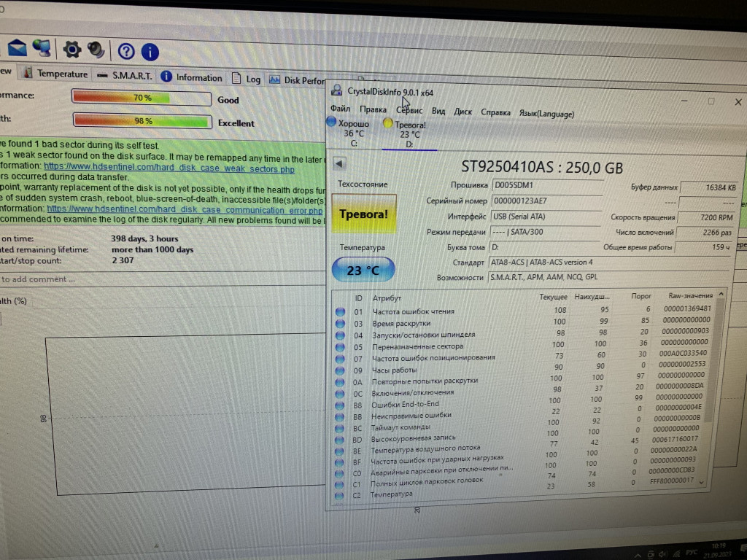The width and height of the screenshot is (747, 560).
Task: Click the 70 % performance bar
Action: coord(141,97)
